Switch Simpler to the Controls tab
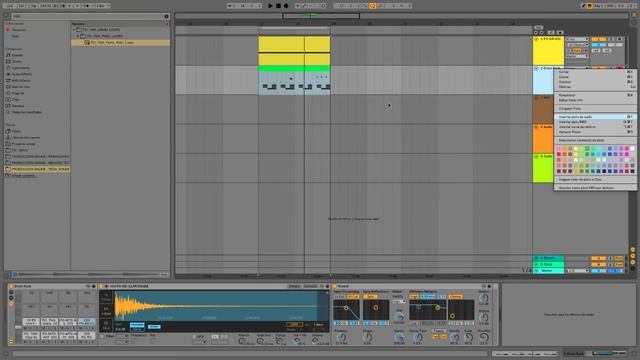Viewport: 640px width, 360px height. click(310, 287)
